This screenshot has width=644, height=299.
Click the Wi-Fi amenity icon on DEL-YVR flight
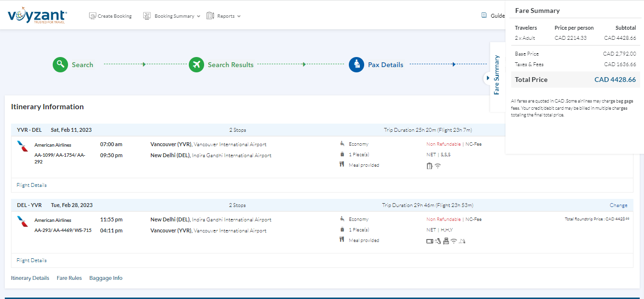click(x=453, y=241)
